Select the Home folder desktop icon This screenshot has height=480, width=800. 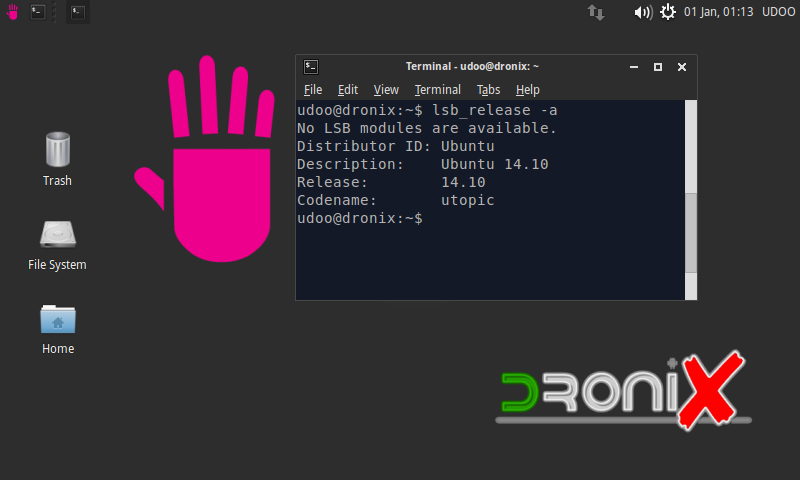(58, 330)
